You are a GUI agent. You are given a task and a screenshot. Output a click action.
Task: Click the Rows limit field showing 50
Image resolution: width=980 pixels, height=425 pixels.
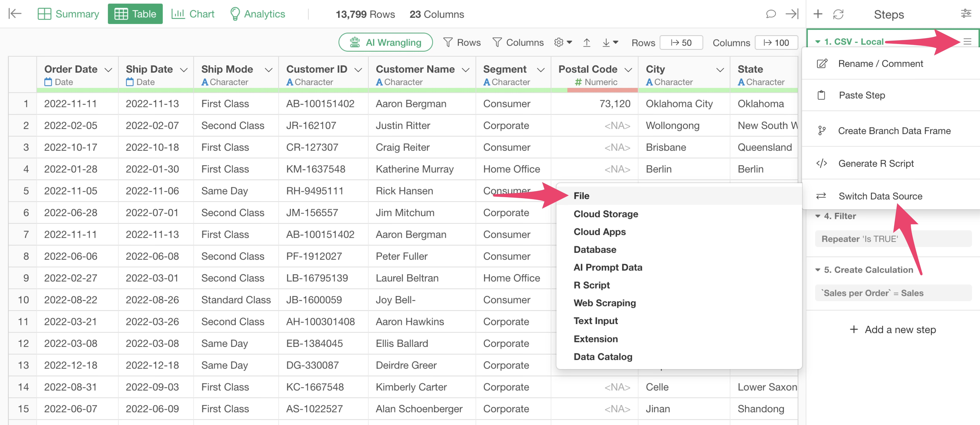coord(681,43)
